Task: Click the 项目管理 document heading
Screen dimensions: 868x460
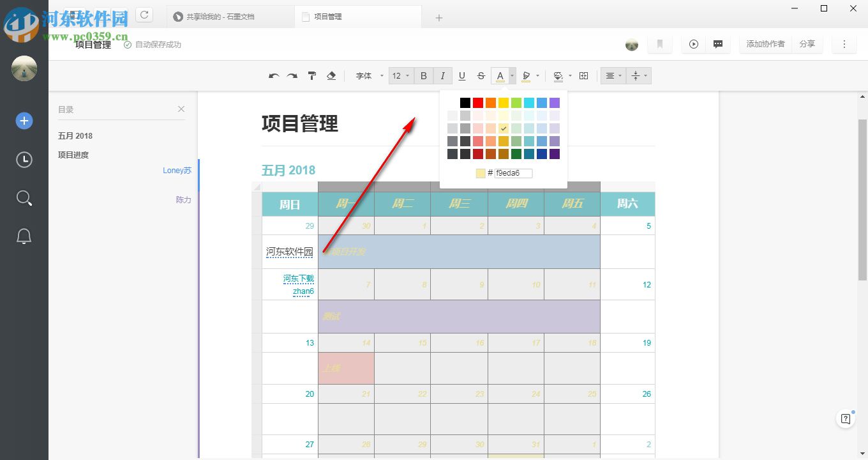Action: (x=300, y=124)
